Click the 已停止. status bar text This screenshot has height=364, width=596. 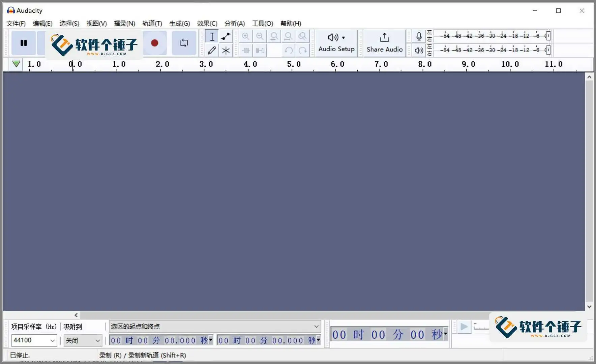20,355
